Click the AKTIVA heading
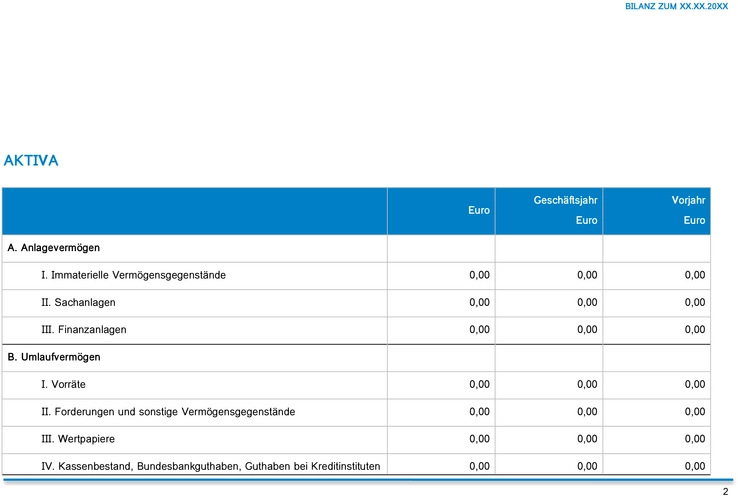Image resolution: width=738 pixels, height=497 pixels. pyautogui.click(x=31, y=160)
